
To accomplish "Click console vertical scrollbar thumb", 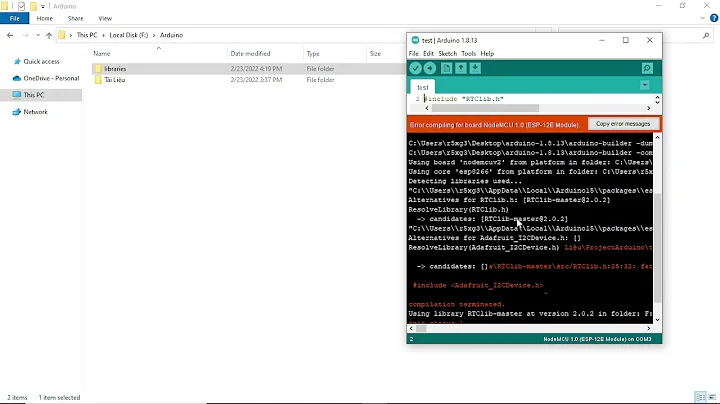I will pos(657,247).
